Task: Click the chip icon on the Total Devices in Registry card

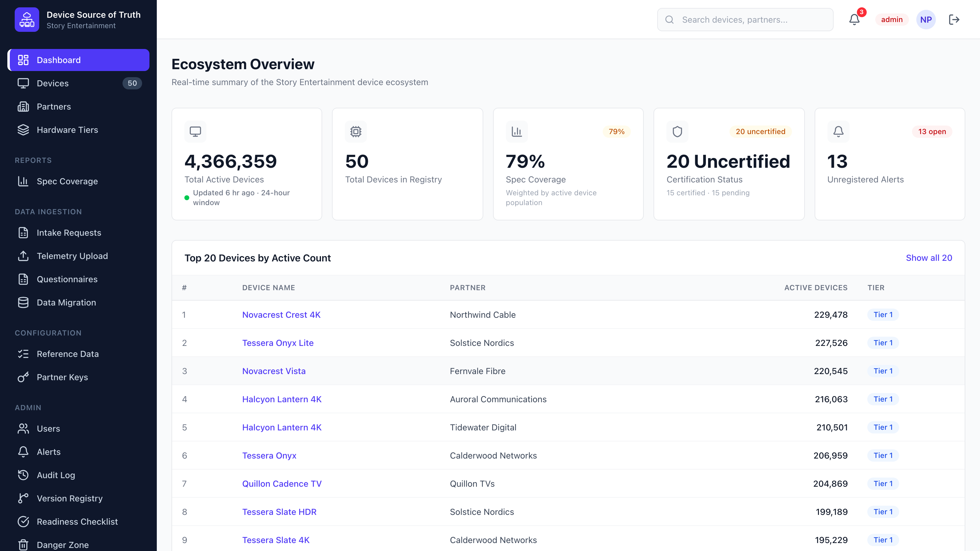Action: tap(356, 132)
